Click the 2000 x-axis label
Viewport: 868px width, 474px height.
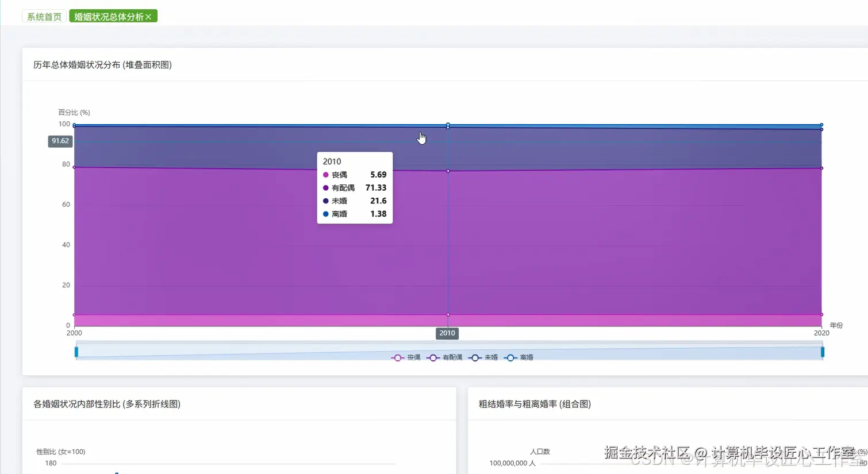[x=74, y=333]
